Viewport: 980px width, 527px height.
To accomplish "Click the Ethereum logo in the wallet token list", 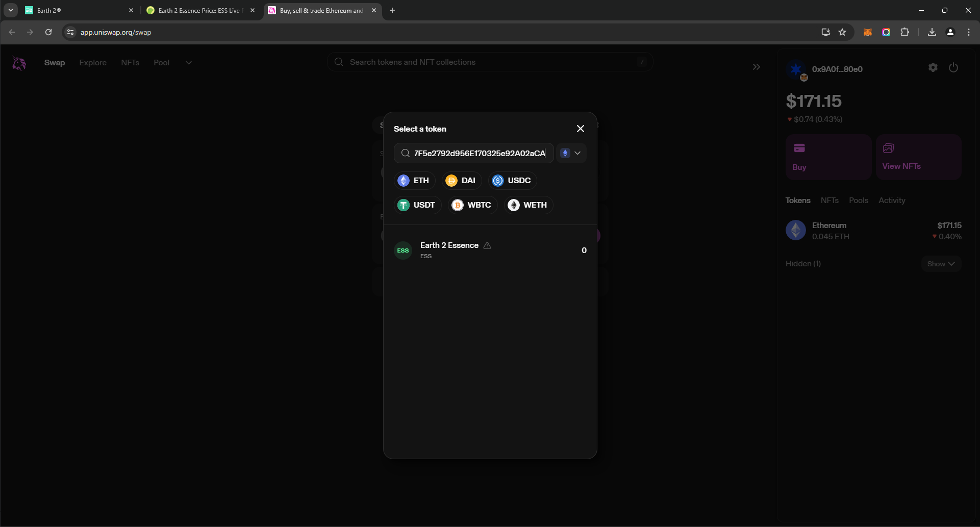I will click(x=796, y=231).
